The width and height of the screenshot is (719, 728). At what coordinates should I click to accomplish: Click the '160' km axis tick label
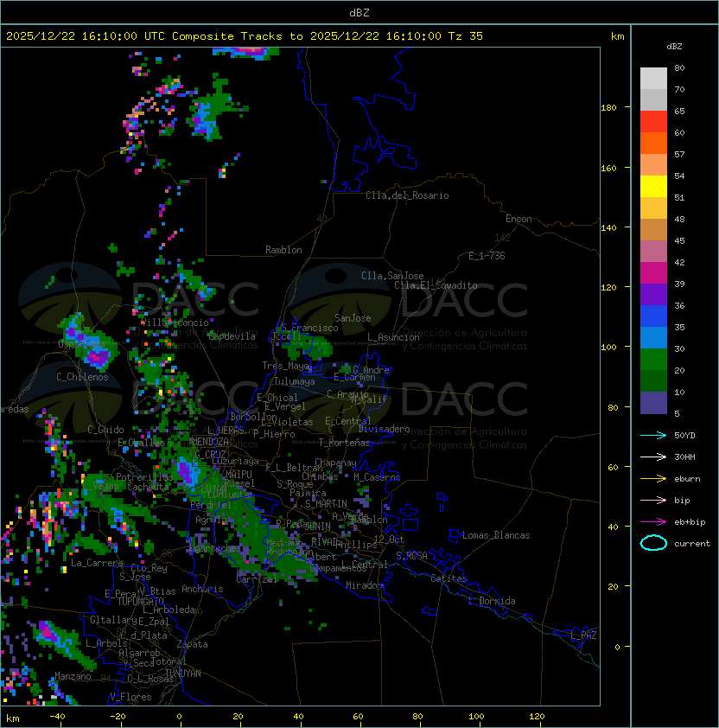point(608,168)
